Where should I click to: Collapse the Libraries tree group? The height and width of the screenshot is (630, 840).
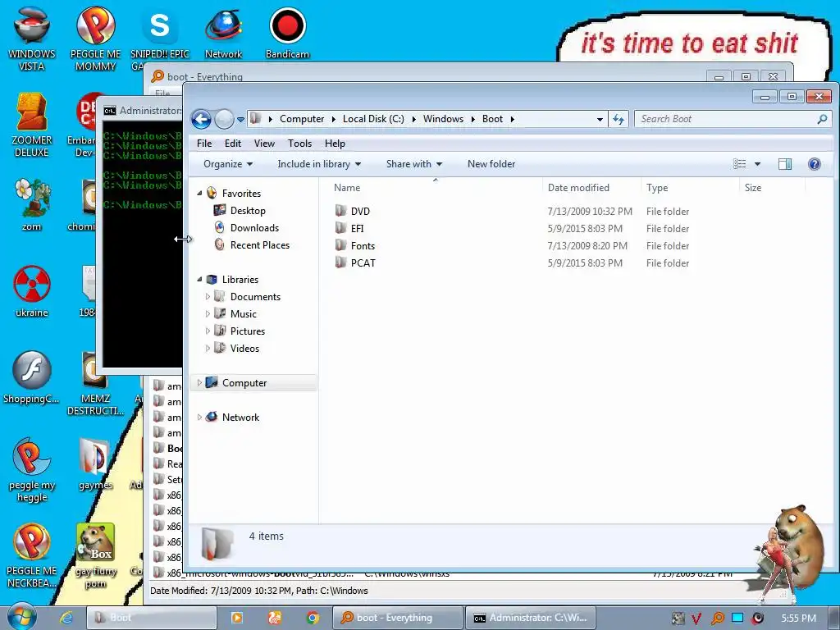point(199,279)
